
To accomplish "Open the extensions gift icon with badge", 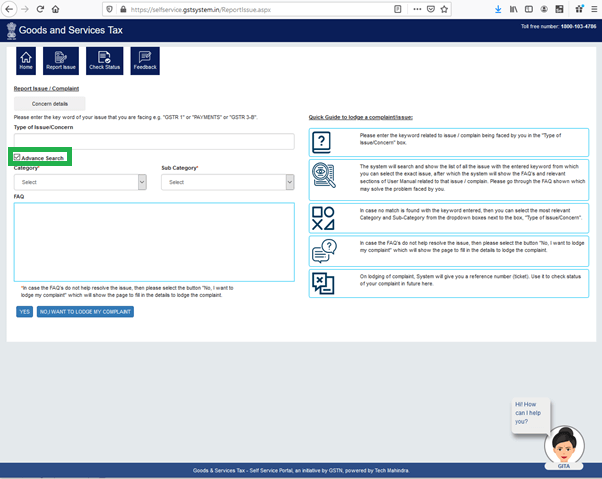I will coord(579,8).
